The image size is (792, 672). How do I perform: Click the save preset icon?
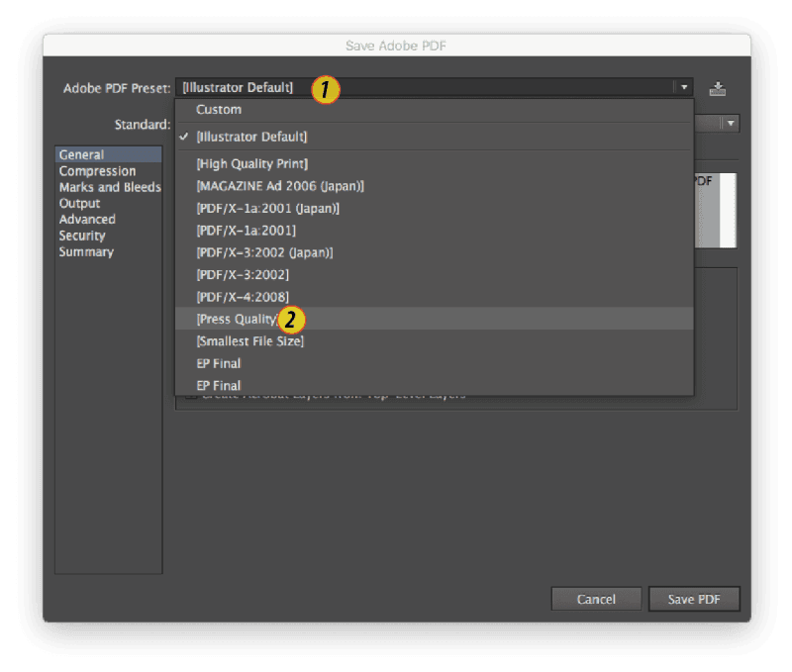click(x=718, y=88)
